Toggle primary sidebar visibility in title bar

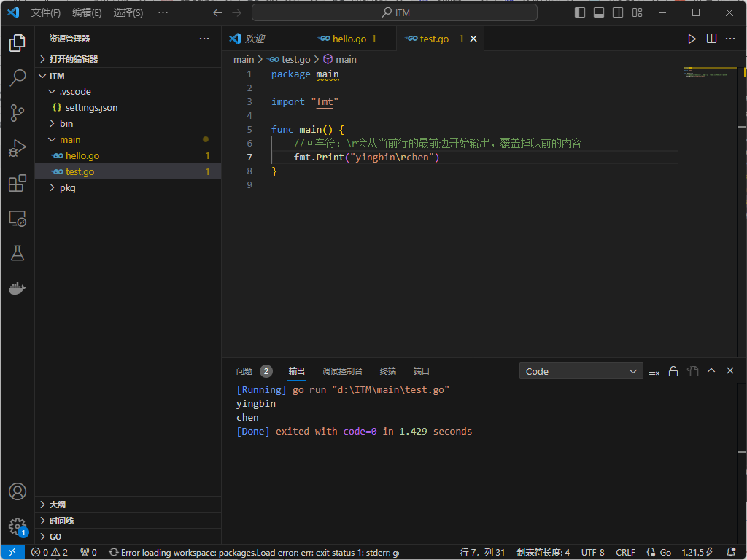tap(580, 12)
